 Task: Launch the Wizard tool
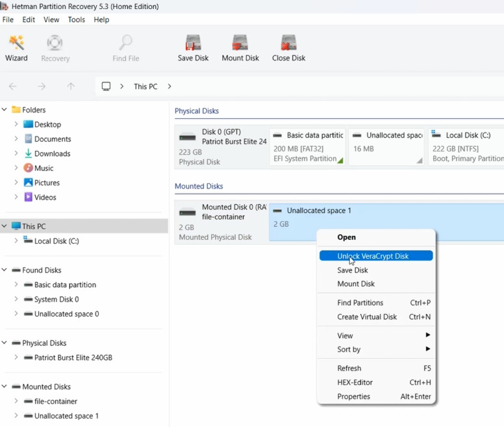tap(16, 48)
